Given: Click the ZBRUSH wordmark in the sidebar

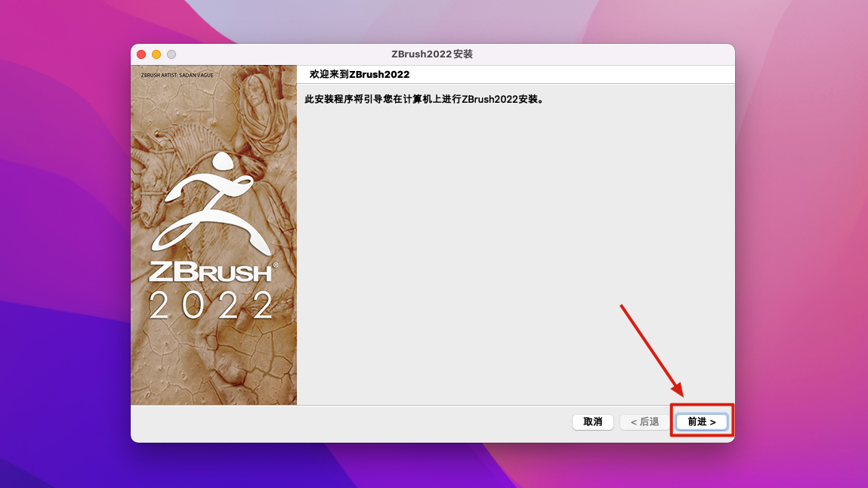Looking at the screenshot, I should [211, 272].
